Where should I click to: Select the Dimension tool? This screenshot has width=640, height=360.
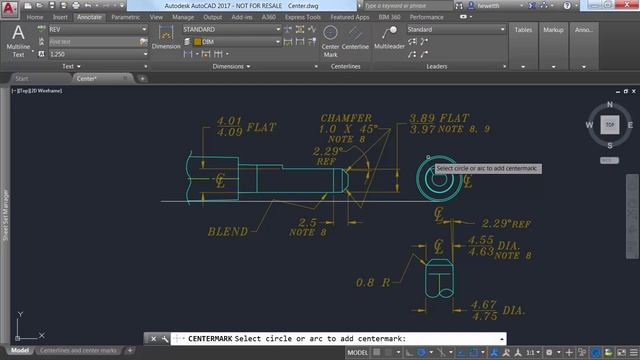(x=166, y=37)
